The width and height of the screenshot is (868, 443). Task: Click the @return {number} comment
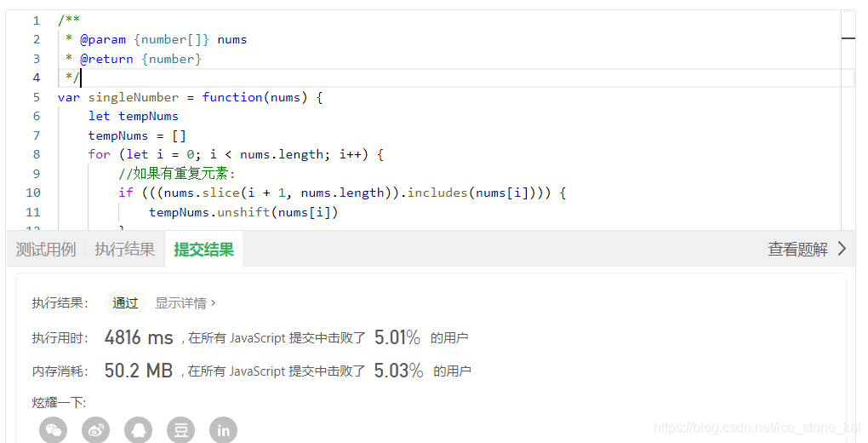[x=134, y=59]
